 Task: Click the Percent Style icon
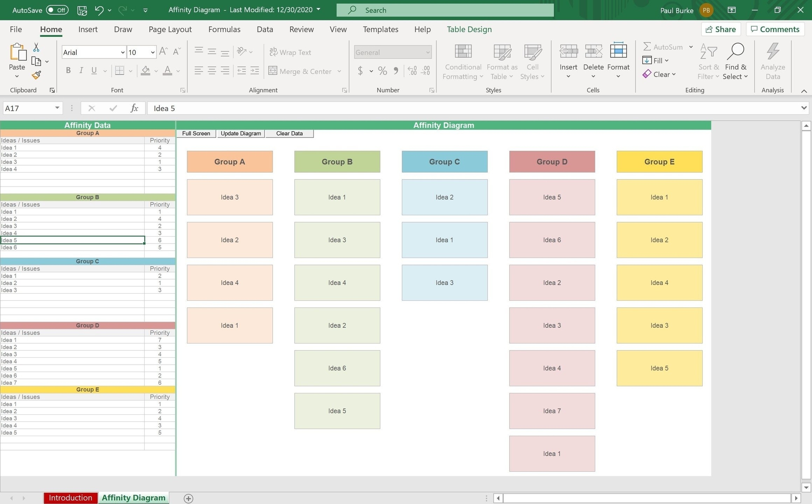383,71
